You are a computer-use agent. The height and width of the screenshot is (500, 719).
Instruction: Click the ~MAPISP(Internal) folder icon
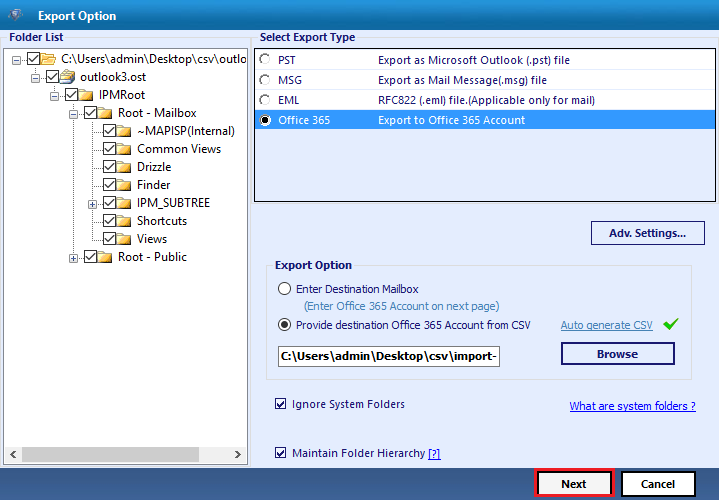(x=124, y=131)
